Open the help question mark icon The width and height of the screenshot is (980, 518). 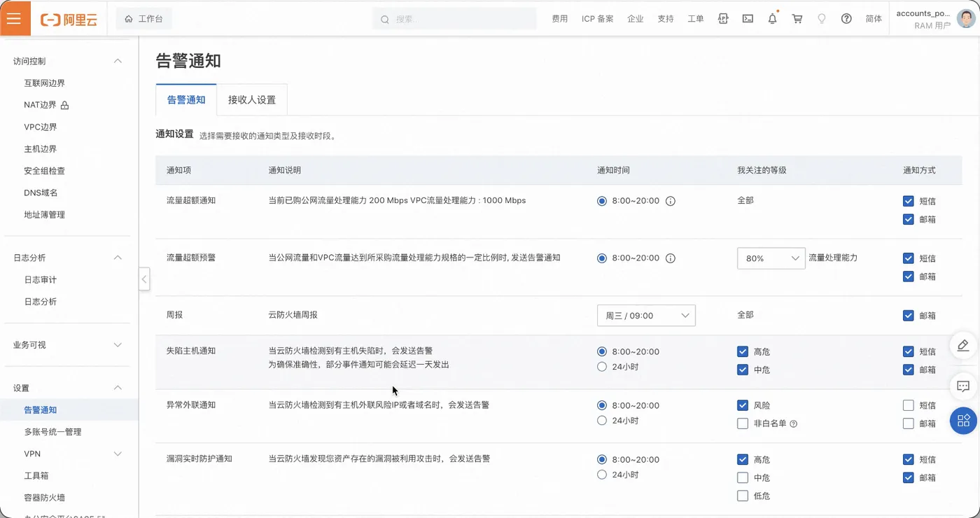click(x=846, y=19)
